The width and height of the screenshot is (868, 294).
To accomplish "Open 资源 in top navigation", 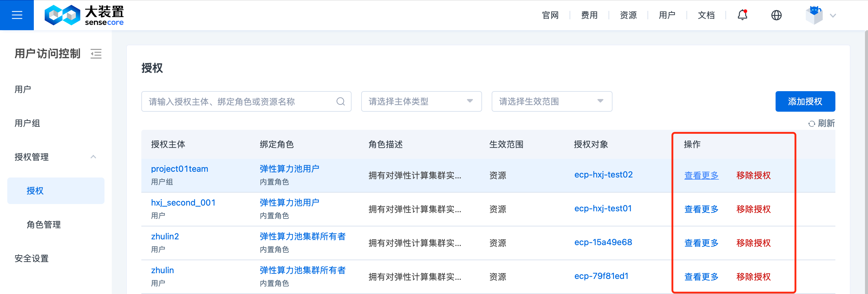I will tap(628, 15).
